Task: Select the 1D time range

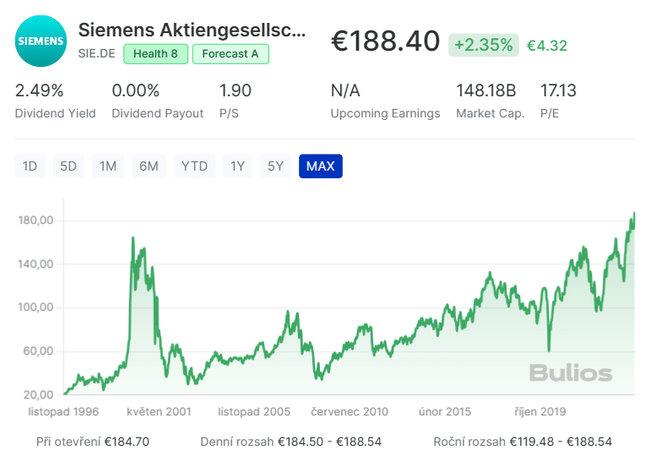Action: pyautogui.click(x=30, y=166)
